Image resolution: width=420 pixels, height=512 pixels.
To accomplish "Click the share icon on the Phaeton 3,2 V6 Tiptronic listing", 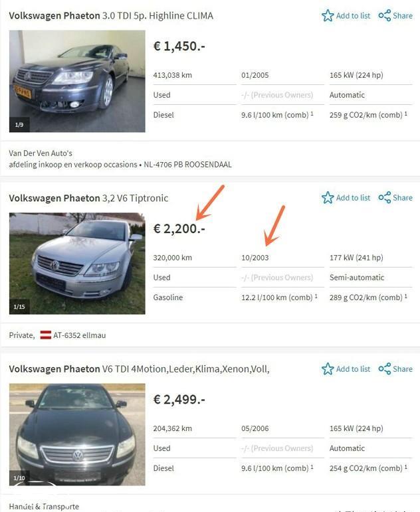I will (x=384, y=197).
